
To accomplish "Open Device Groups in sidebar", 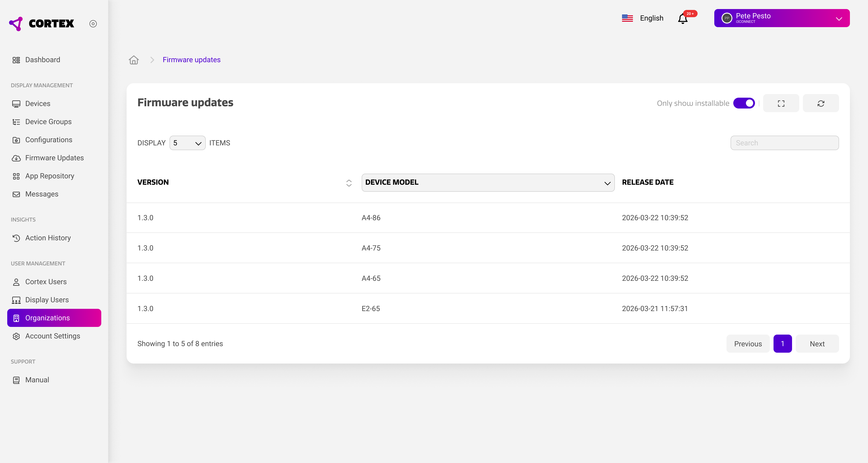I will [48, 122].
